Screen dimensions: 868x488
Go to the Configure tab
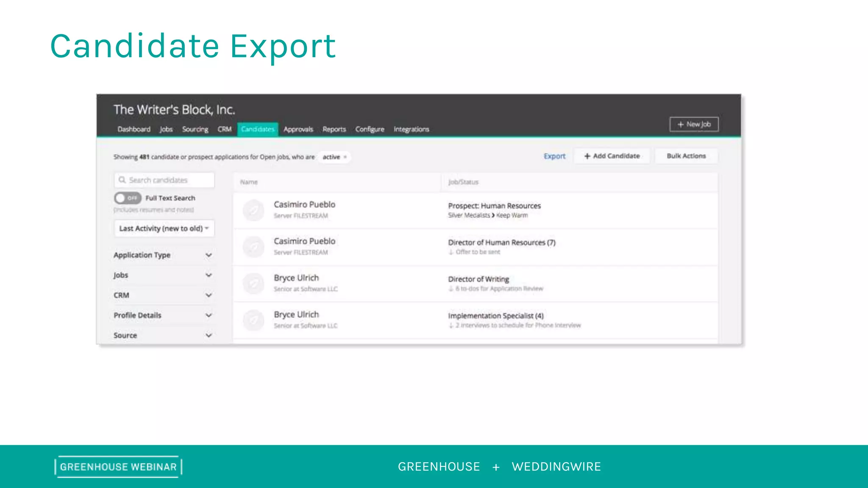[x=370, y=129]
